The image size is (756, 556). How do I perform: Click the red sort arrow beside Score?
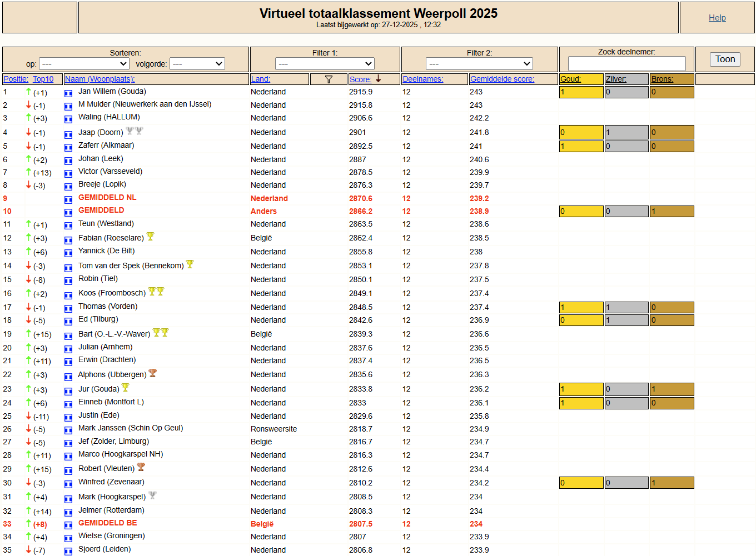coord(378,79)
